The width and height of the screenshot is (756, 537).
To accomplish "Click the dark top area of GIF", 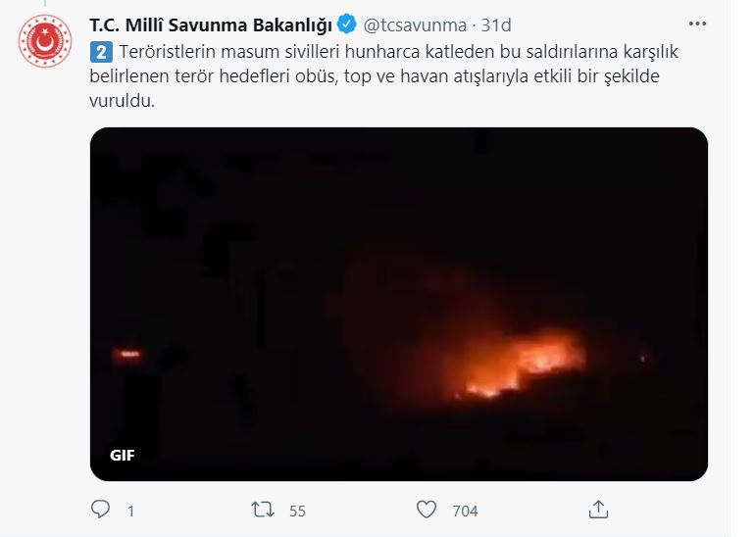I will pyautogui.click(x=399, y=183).
